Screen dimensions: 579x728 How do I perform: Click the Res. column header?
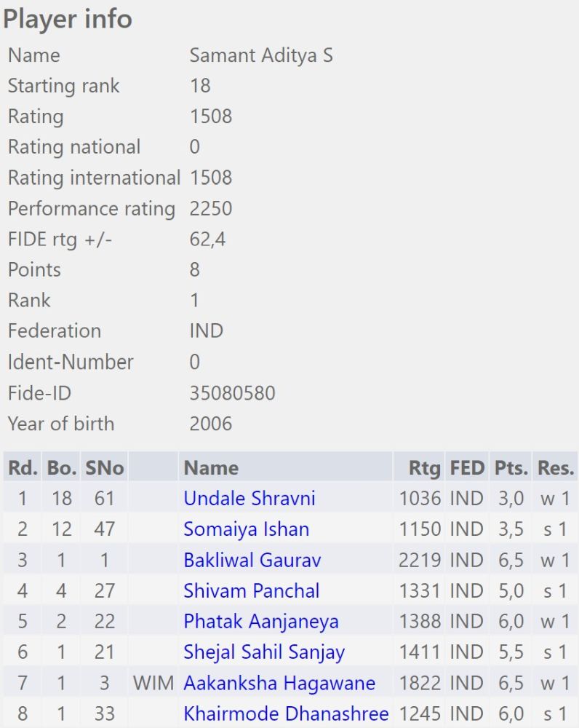(556, 467)
